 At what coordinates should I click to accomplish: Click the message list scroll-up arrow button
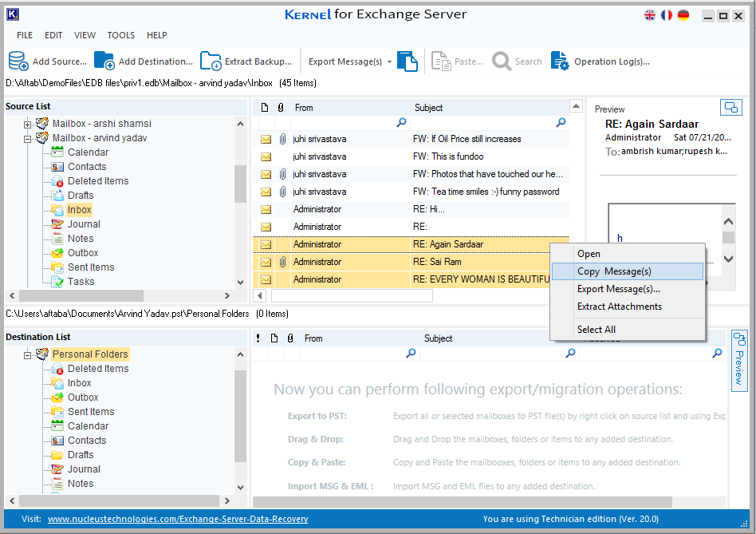click(x=576, y=105)
